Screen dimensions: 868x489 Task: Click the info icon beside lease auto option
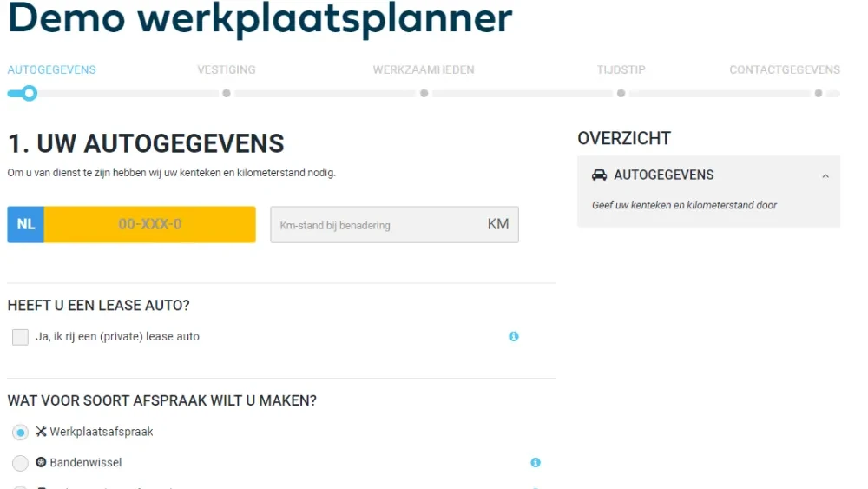coord(514,336)
